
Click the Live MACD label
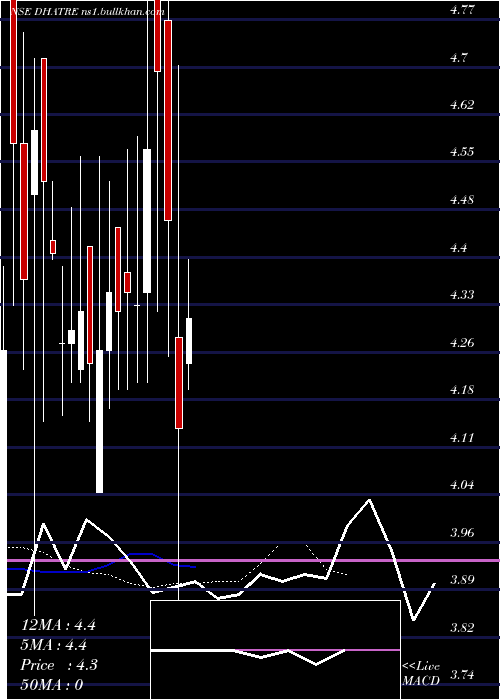click(x=421, y=674)
